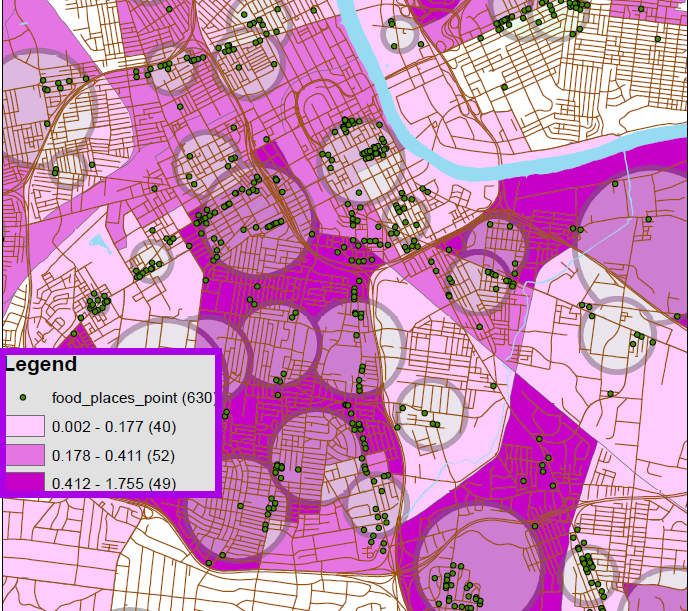Click the purple border atop the legend box
The width and height of the screenshot is (688, 611).
[110, 351]
